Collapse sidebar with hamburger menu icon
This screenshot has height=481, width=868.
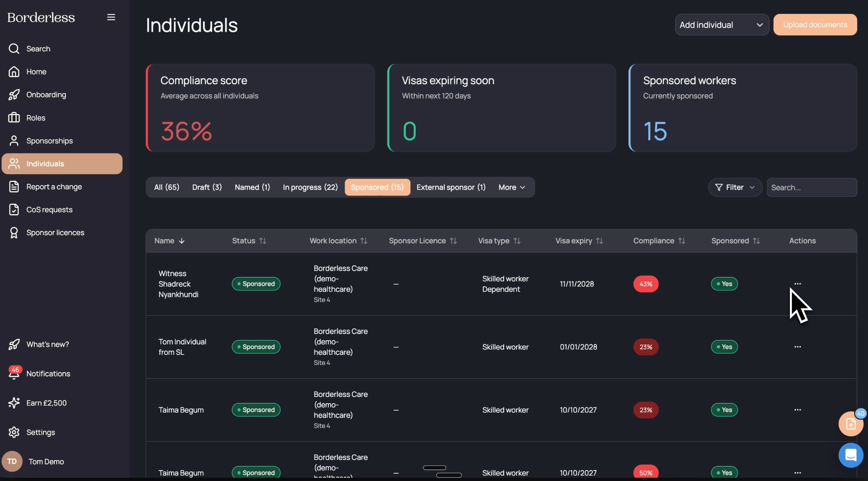(x=111, y=17)
